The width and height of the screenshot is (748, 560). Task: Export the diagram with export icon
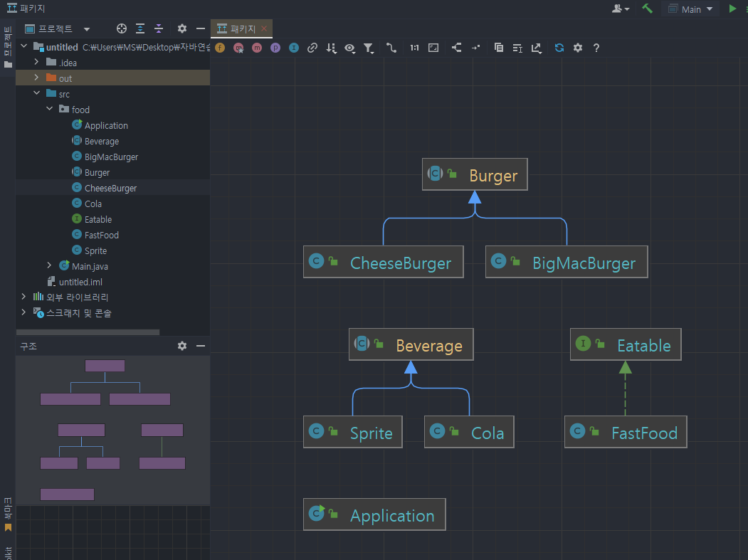coord(536,48)
